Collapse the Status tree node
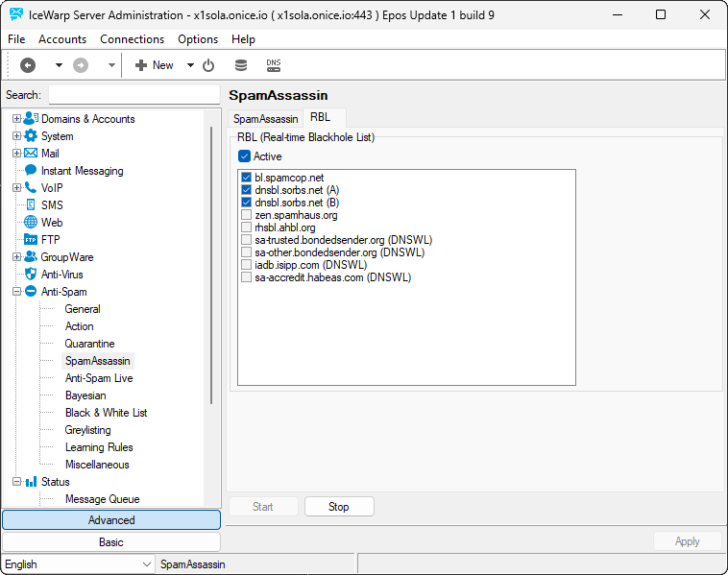Screen dimensions: 728x575 [16, 482]
